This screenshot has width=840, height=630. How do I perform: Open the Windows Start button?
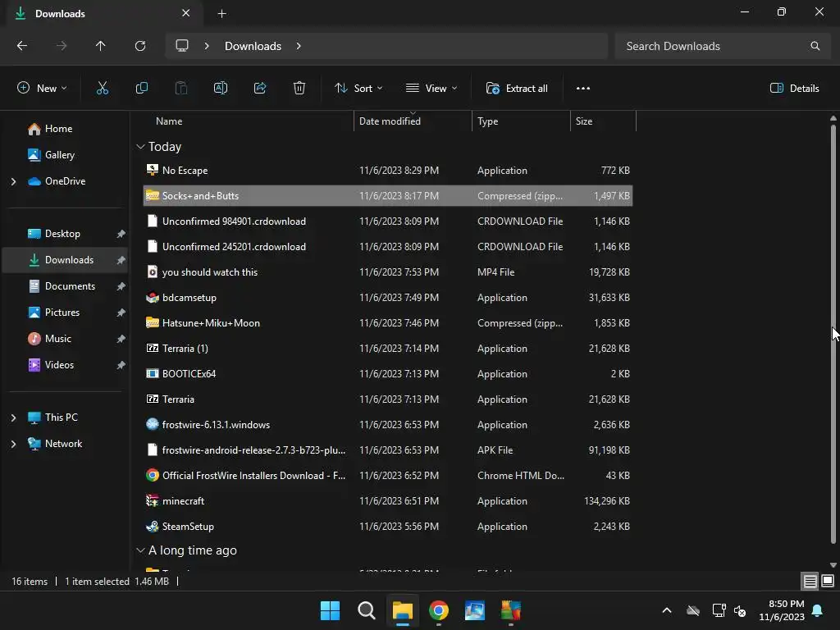coord(330,610)
